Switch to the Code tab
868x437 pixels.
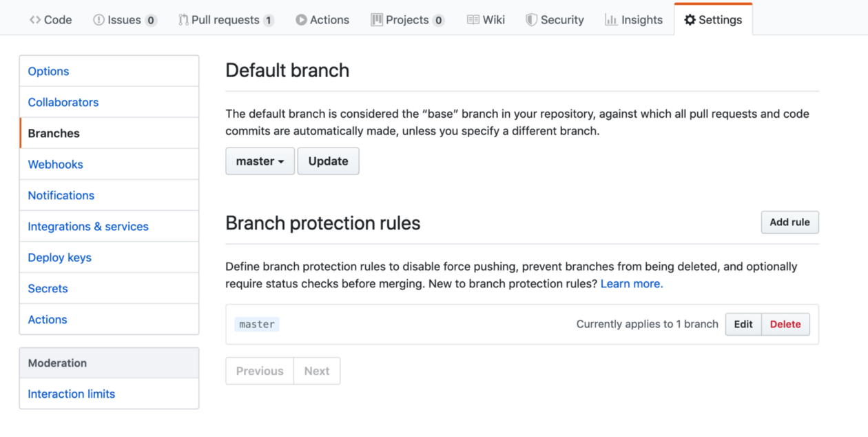pos(50,20)
